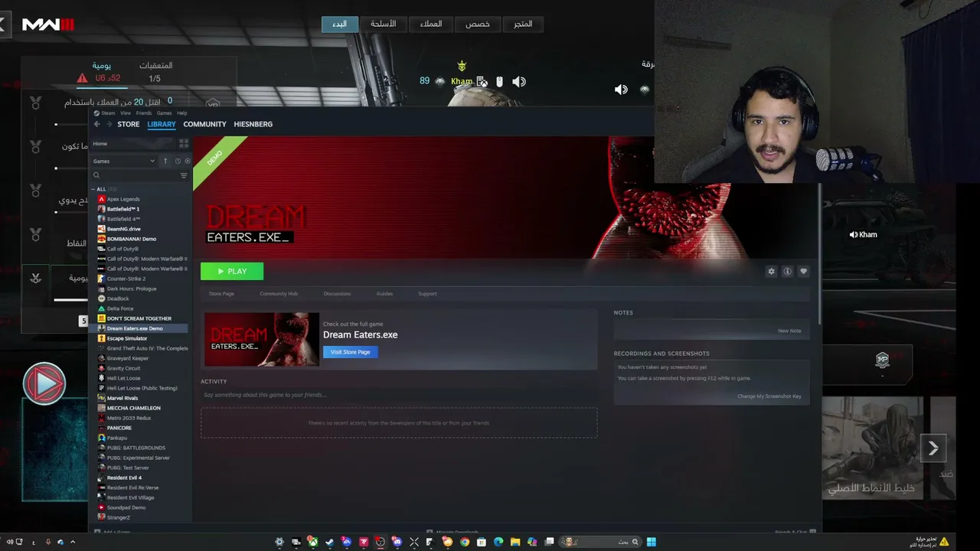Click the Marvel Rivals game icon

click(101, 398)
